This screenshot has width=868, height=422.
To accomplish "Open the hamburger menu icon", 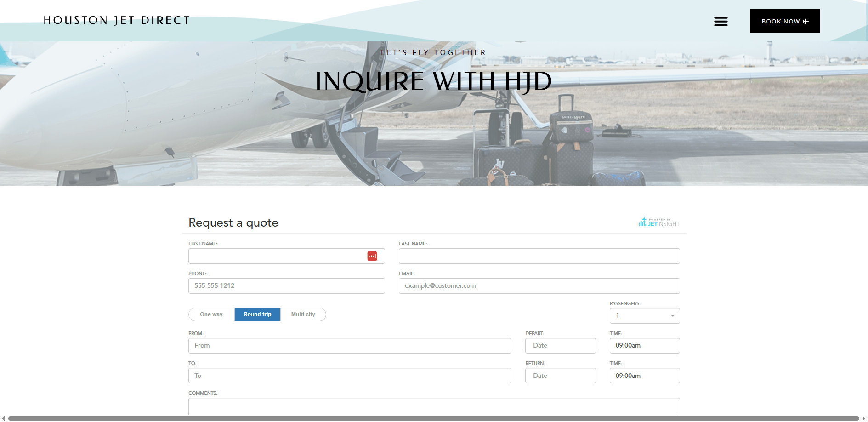I will click(720, 21).
